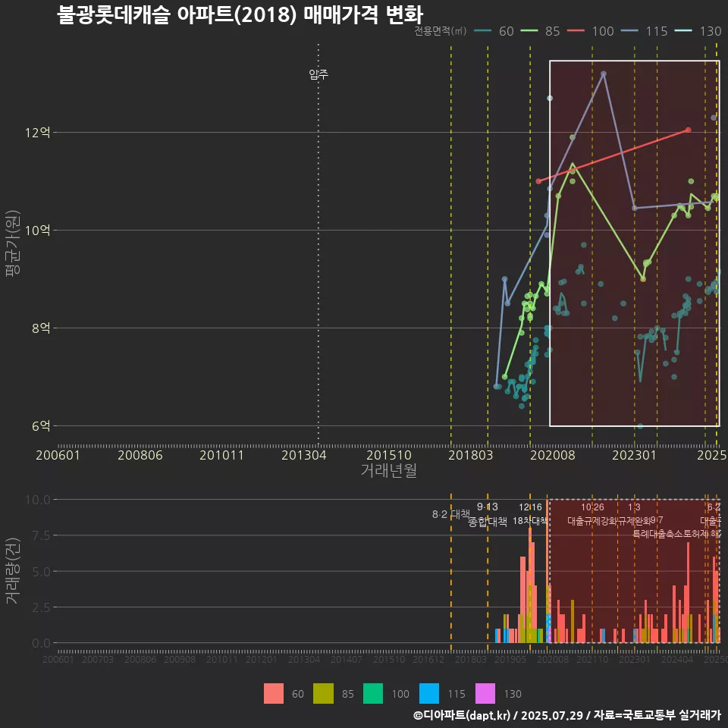Click 201905 on the volume chart x-axis

tap(510, 659)
